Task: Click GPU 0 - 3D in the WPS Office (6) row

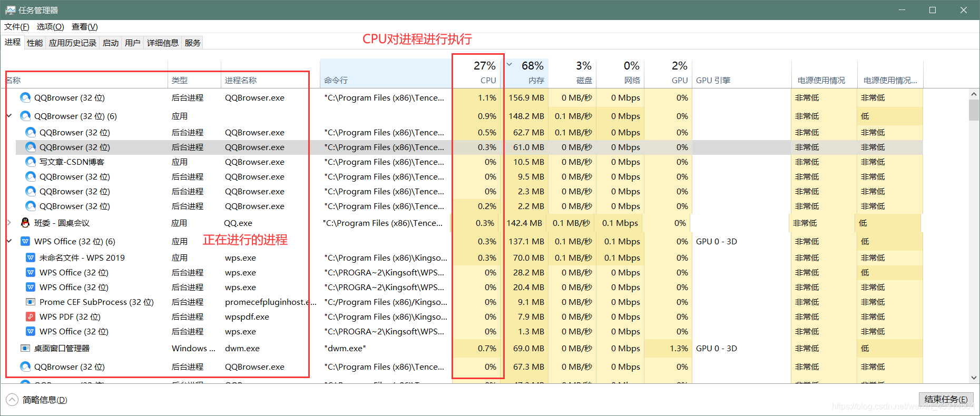Action: 717,241
